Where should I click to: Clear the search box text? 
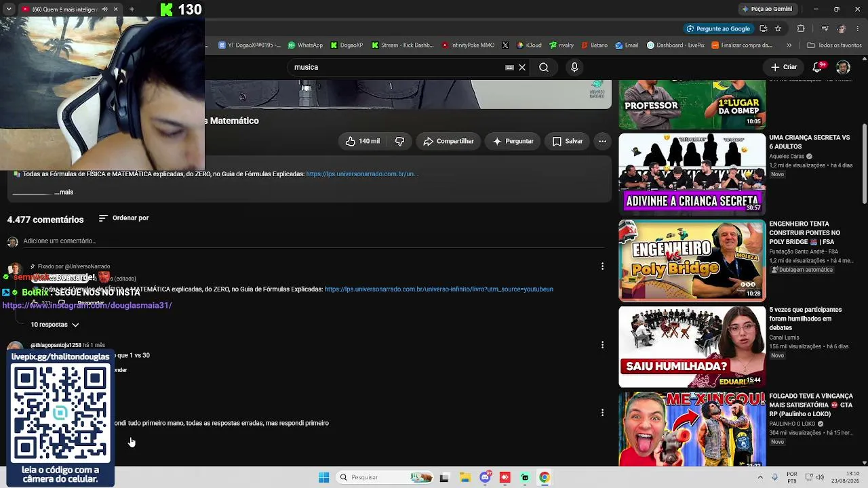point(522,67)
